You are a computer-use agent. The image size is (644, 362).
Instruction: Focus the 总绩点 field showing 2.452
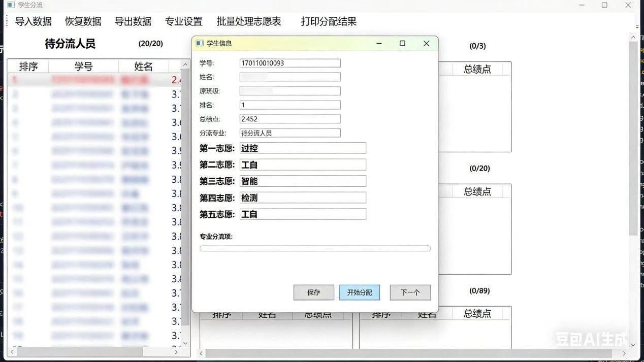[x=290, y=119]
